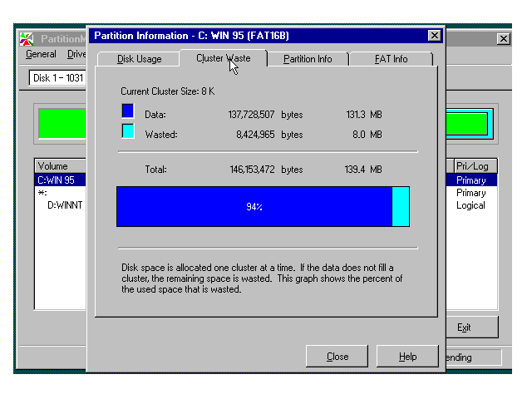
Task: Click the Help button
Action: click(x=407, y=357)
